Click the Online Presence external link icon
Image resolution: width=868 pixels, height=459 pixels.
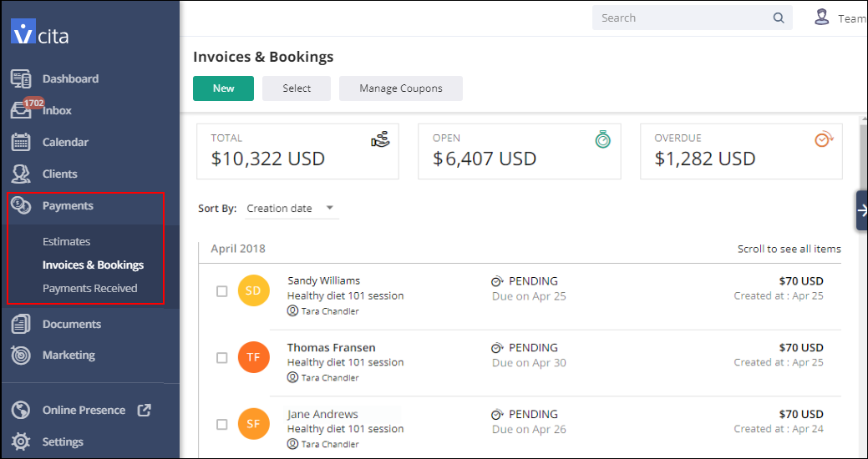(x=144, y=410)
